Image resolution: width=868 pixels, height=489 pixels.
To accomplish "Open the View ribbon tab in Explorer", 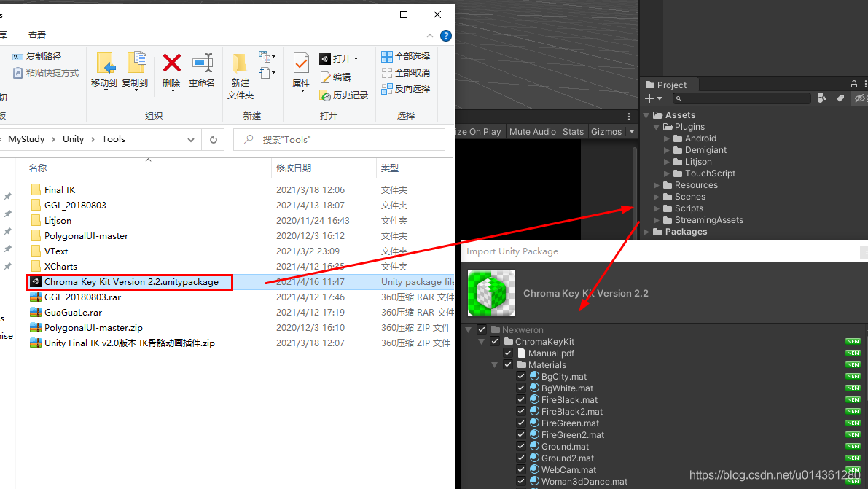I will pos(37,36).
